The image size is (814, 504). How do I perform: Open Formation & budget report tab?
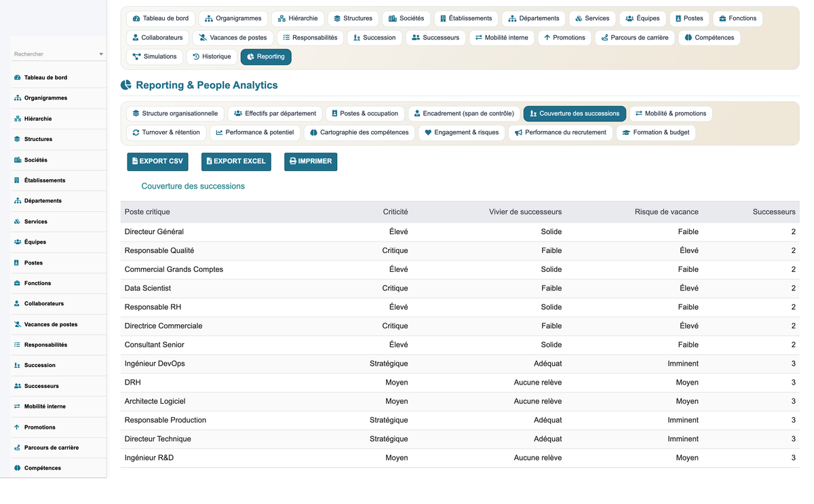coord(656,133)
